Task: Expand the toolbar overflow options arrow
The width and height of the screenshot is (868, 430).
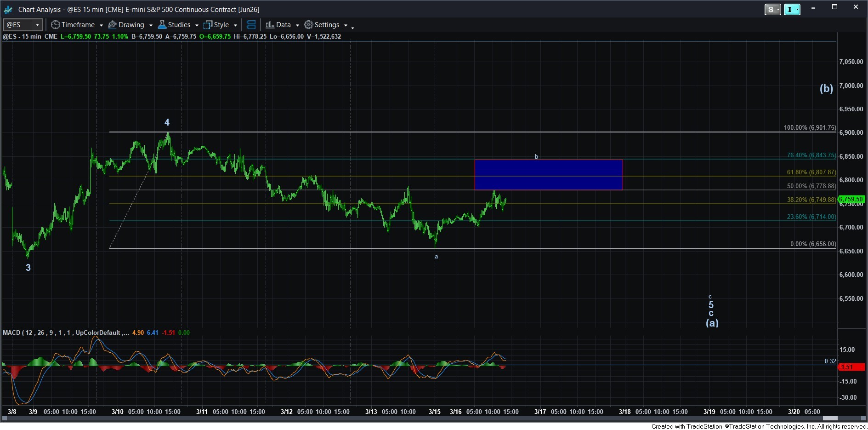Action: point(352,28)
